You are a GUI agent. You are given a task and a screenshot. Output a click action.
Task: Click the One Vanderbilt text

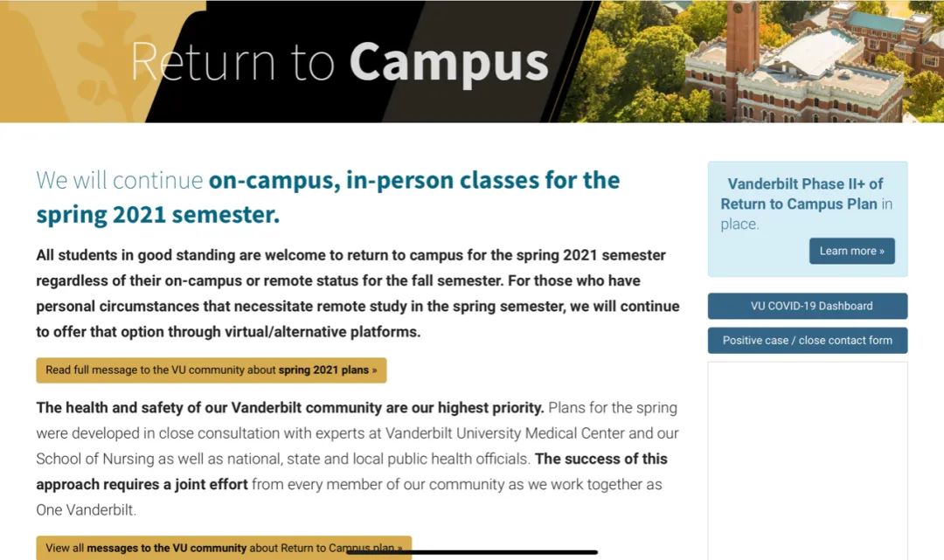86,510
